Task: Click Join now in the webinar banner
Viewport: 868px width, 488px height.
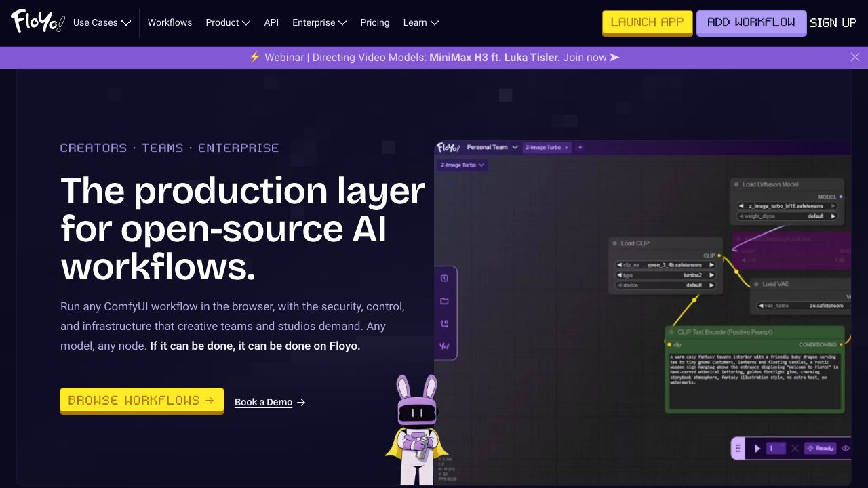Action: coord(591,57)
